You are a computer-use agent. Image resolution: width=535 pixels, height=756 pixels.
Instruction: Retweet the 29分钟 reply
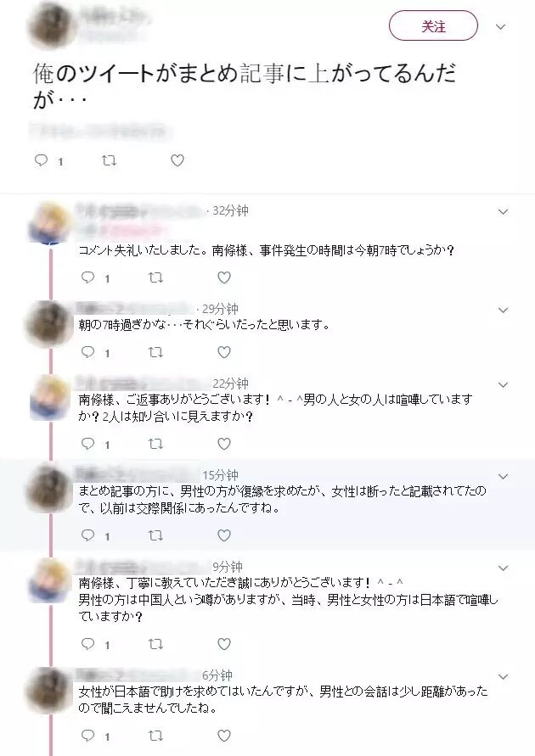155,352
